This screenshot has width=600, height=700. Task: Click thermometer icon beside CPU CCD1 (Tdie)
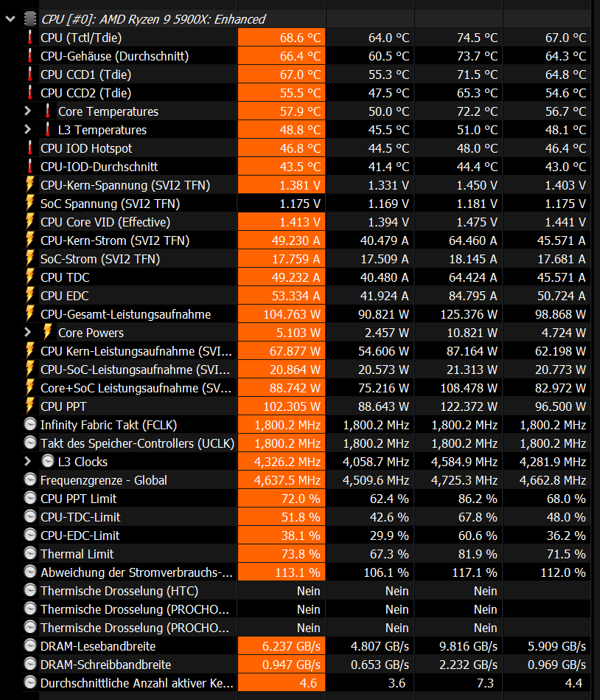[30, 74]
